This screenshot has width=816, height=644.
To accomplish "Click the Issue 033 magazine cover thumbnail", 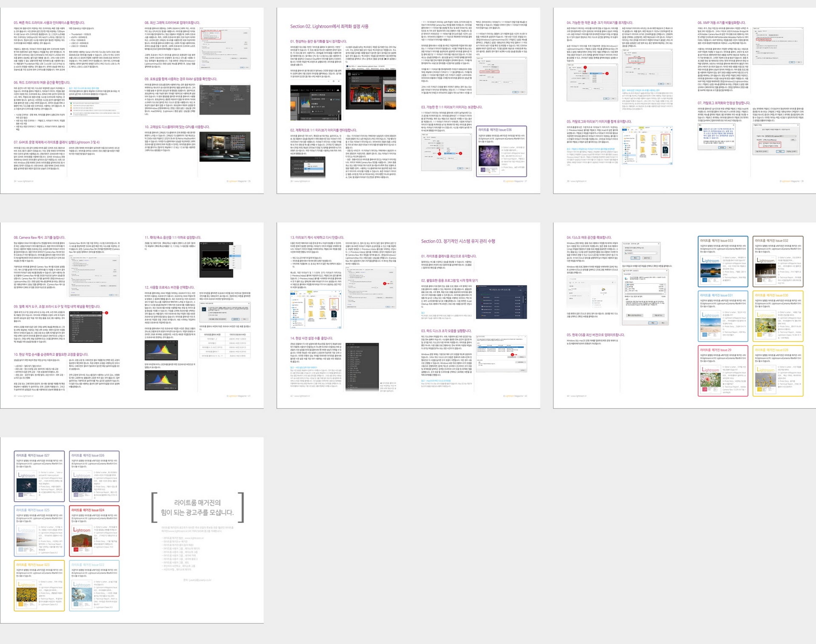I will point(710,269).
